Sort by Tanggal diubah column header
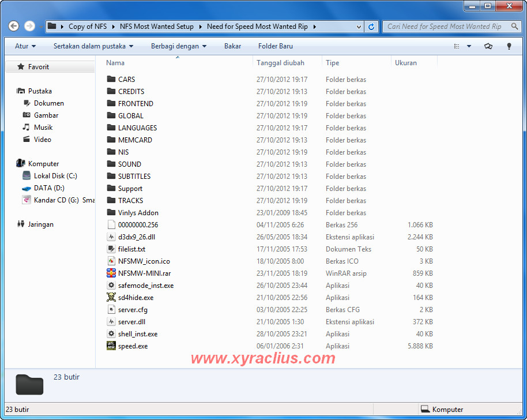 (x=280, y=63)
